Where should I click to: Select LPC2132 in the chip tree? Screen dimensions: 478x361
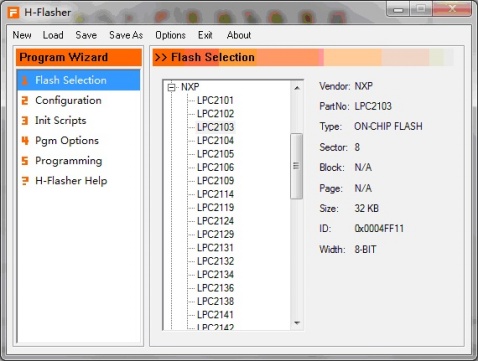click(x=215, y=261)
